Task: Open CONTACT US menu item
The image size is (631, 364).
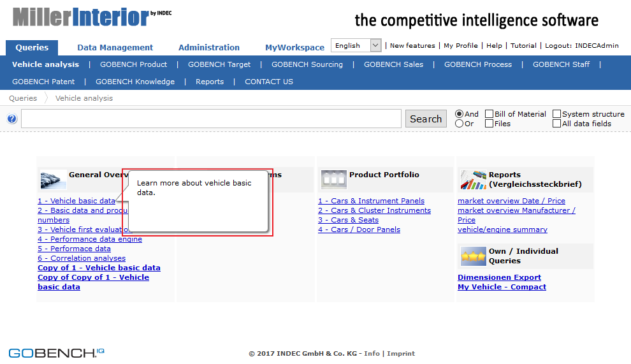Action: tap(269, 82)
